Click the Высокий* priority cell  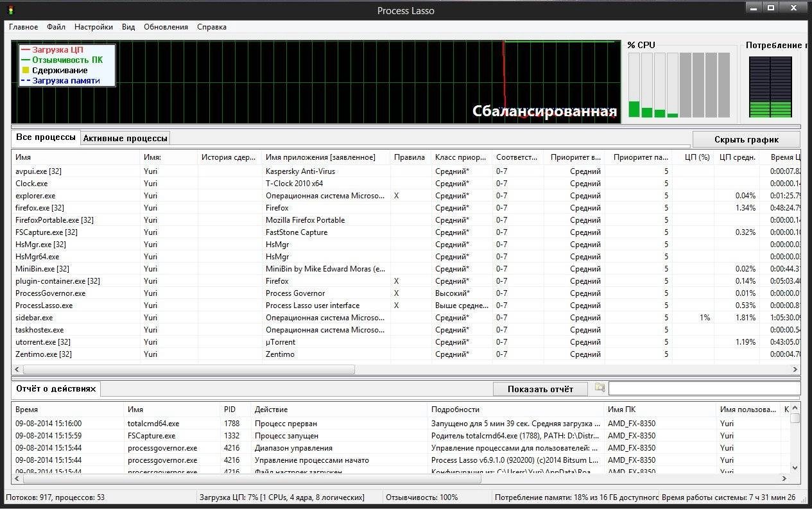click(x=452, y=293)
